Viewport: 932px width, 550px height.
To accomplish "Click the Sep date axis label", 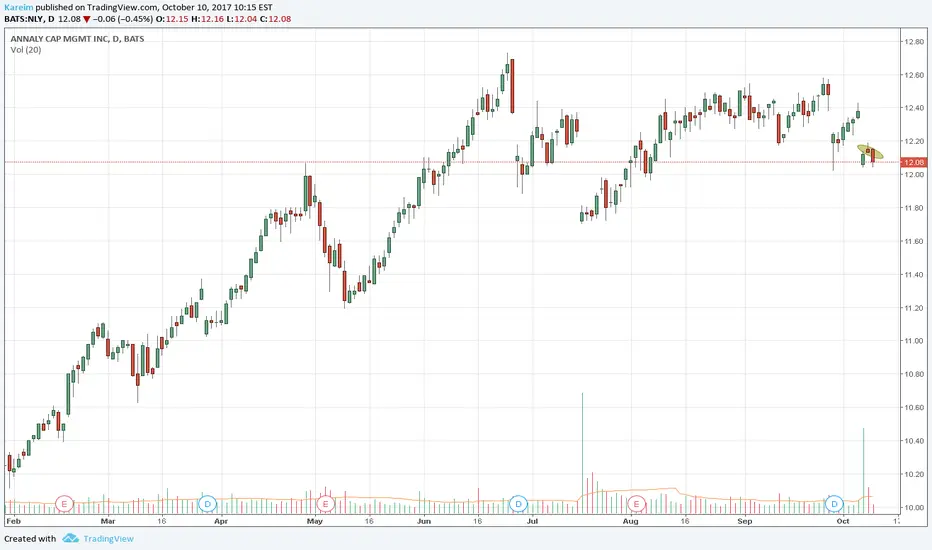I will [745, 521].
